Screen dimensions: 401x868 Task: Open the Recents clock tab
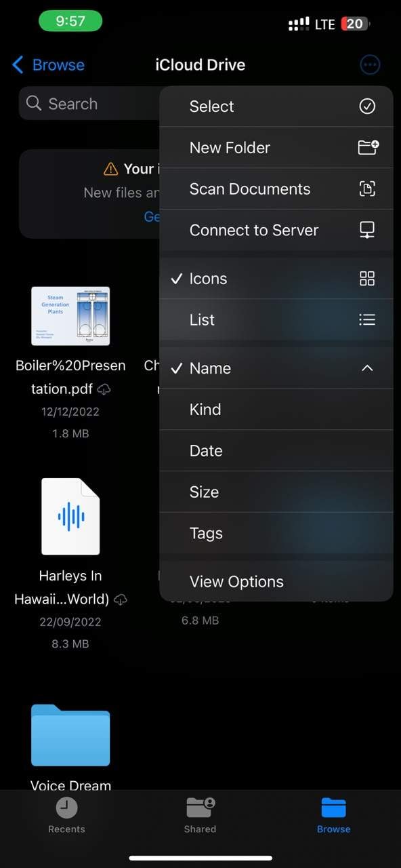tap(66, 814)
